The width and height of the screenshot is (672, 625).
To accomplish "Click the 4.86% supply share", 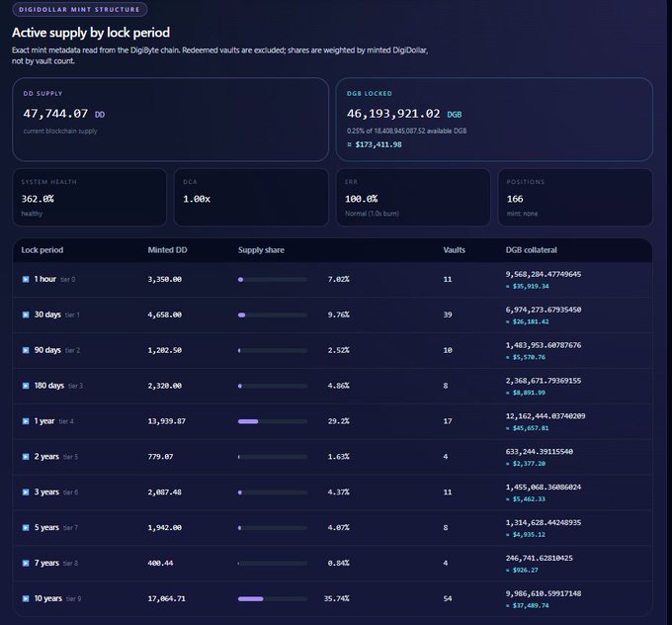I will [339, 386].
